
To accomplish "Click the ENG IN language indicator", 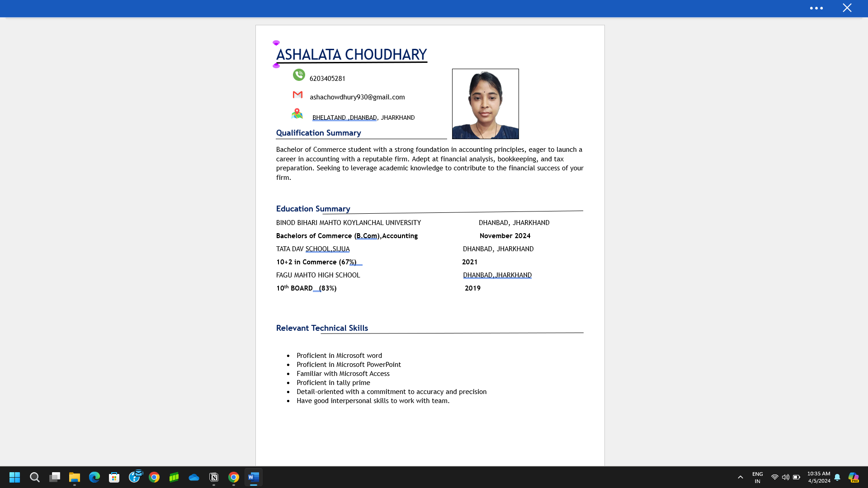I will (x=758, y=478).
